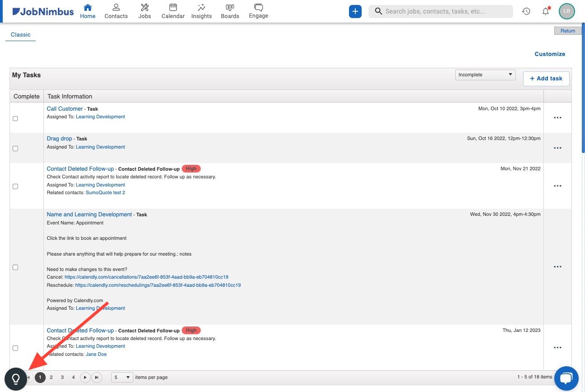Image resolution: width=585 pixels, height=392 pixels.
Task: Open the Insights dashboard
Action: (x=201, y=11)
